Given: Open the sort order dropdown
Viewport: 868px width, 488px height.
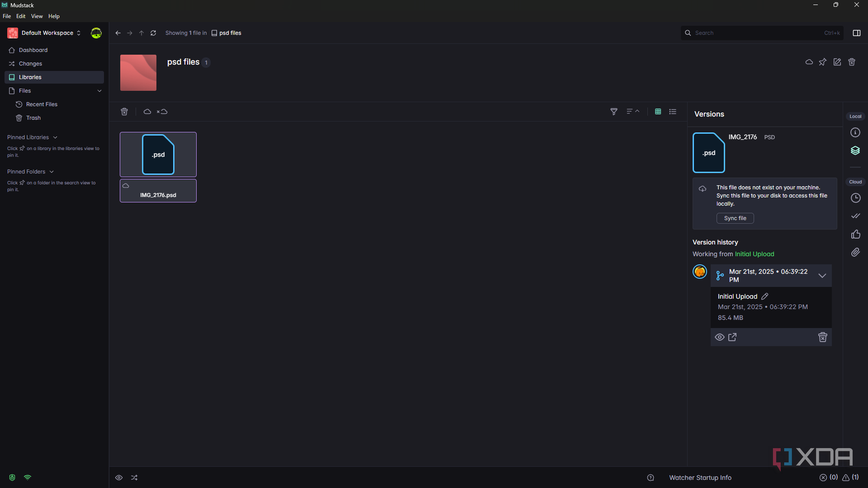Looking at the screenshot, I should click(x=633, y=112).
